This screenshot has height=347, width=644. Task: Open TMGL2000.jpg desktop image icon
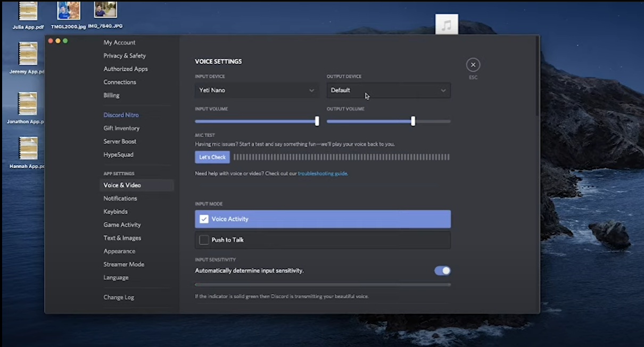pos(69,10)
